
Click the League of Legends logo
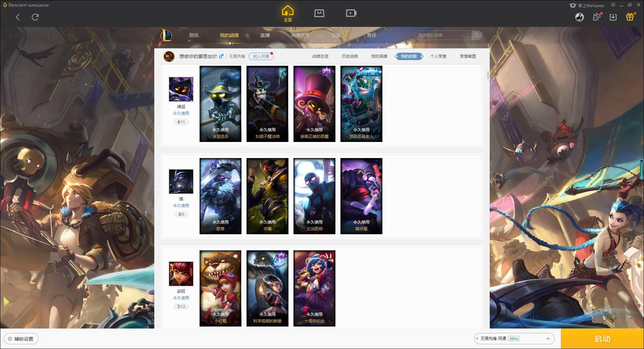(x=166, y=35)
